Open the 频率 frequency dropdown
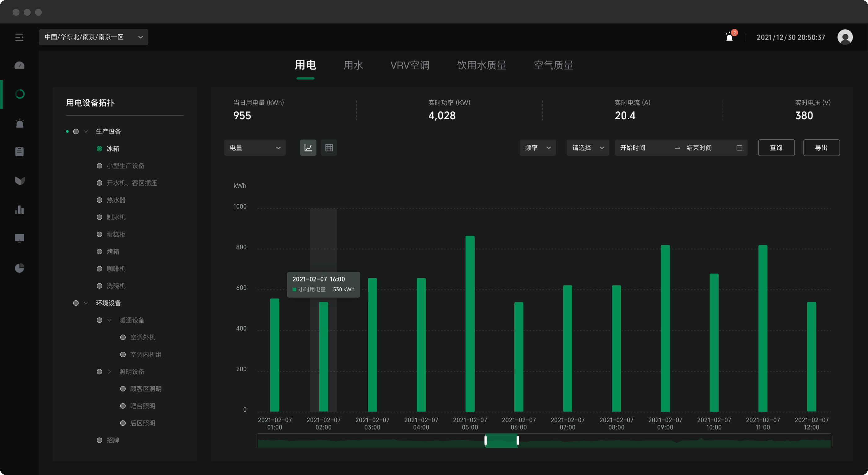Screen dimensions: 868x475 538,148
